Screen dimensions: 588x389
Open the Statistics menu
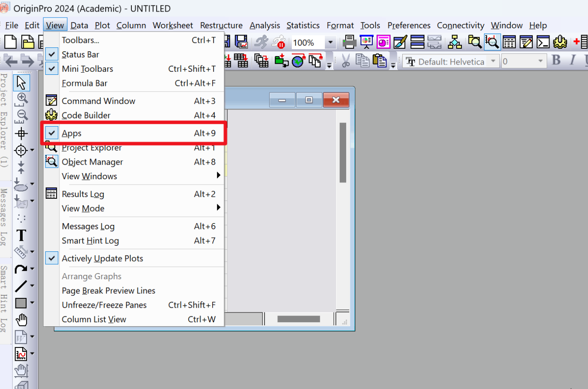pos(303,25)
